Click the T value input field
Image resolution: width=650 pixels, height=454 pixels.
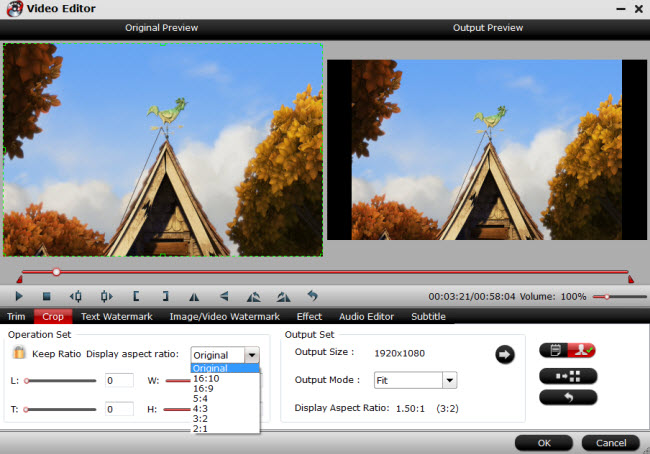(119, 409)
